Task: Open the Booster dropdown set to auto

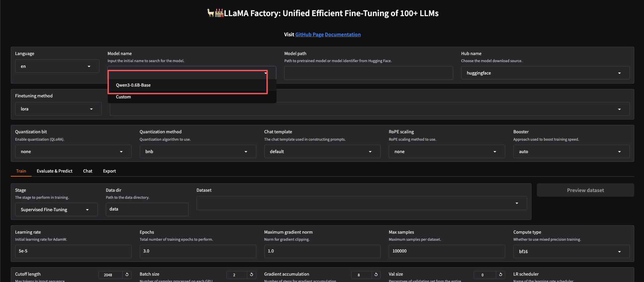Action: (571, 152)
